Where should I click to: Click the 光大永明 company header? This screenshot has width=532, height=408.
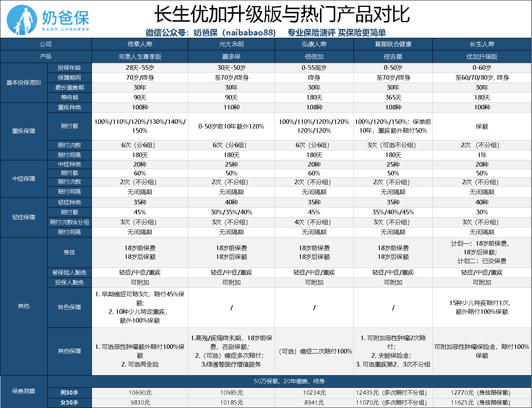pos(231,44)
